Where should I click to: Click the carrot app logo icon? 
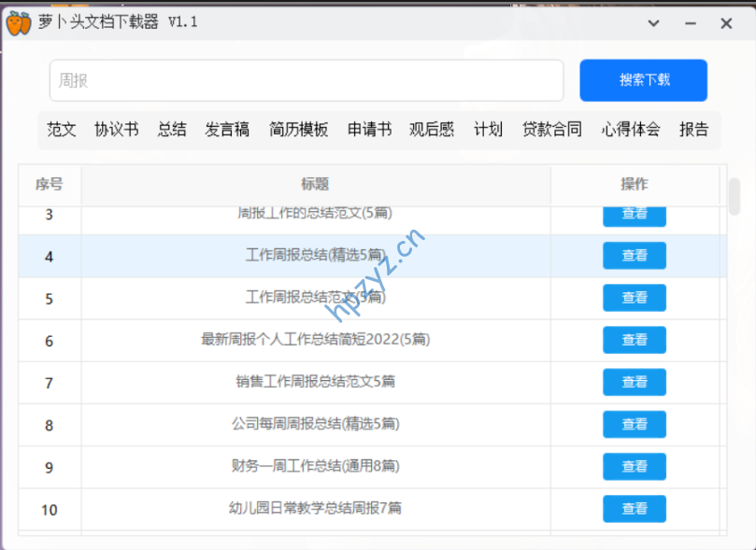(x=19, y=22)
